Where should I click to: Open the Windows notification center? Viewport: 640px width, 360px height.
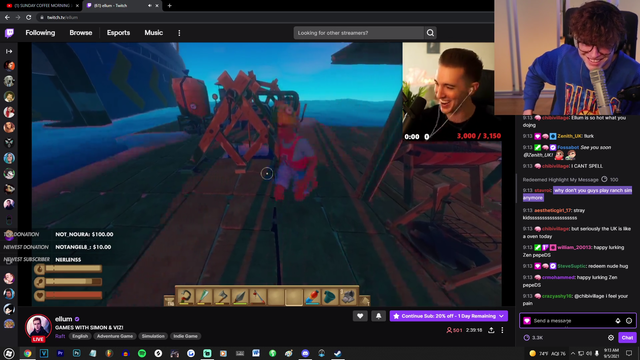(x=629, y=353)
